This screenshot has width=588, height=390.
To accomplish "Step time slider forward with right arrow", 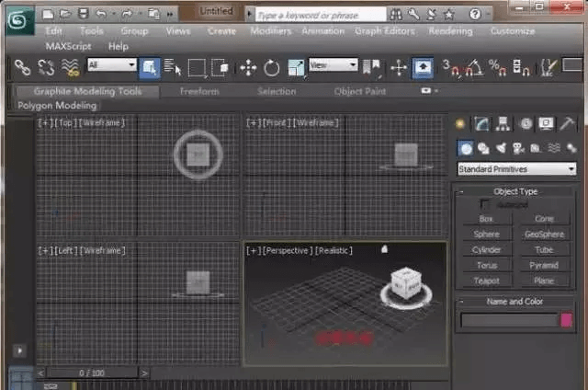I will (x=144, y=373).
